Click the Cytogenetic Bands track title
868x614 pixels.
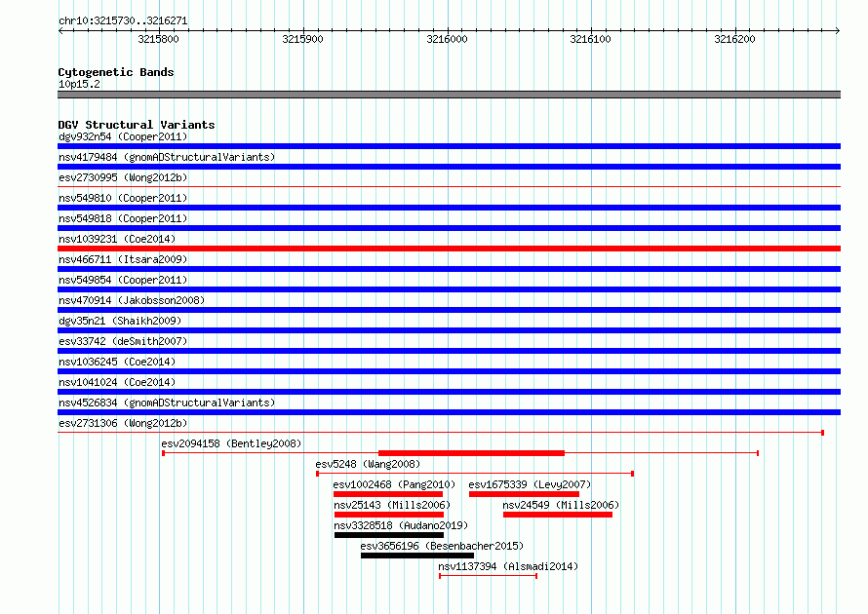[116, 72]
